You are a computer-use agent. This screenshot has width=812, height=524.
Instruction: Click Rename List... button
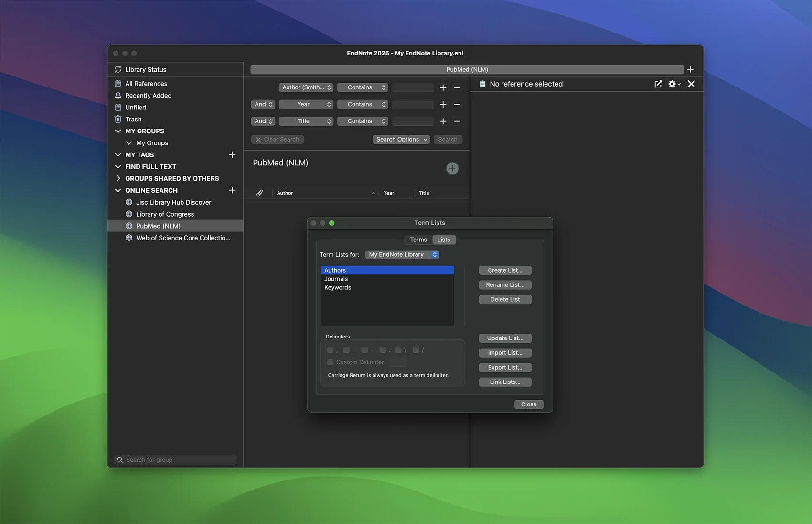pyautogui.click(x=505, y=285)
